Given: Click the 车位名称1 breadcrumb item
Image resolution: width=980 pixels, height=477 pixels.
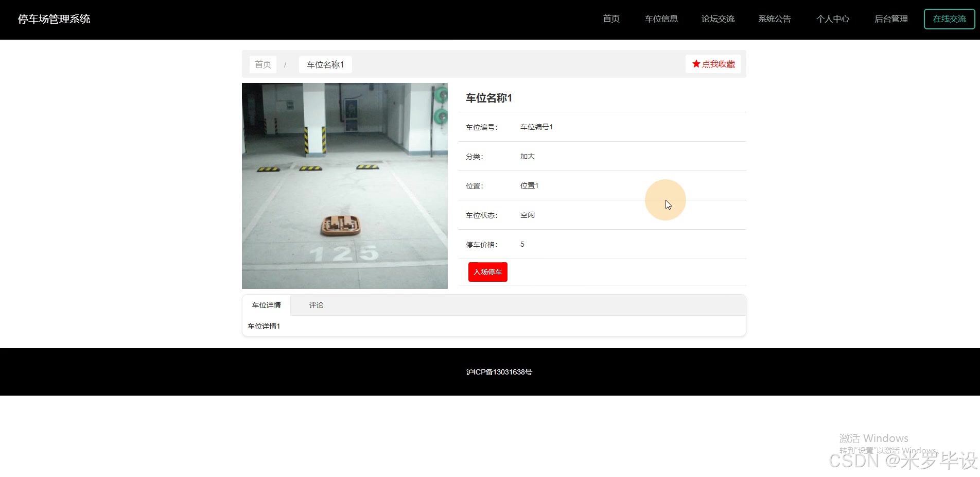Looking at the screenshot, I should 325,64.
